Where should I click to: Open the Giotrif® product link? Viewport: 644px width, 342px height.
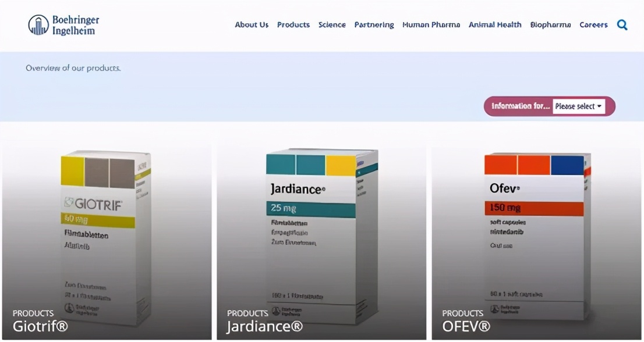tap(40, 326)
